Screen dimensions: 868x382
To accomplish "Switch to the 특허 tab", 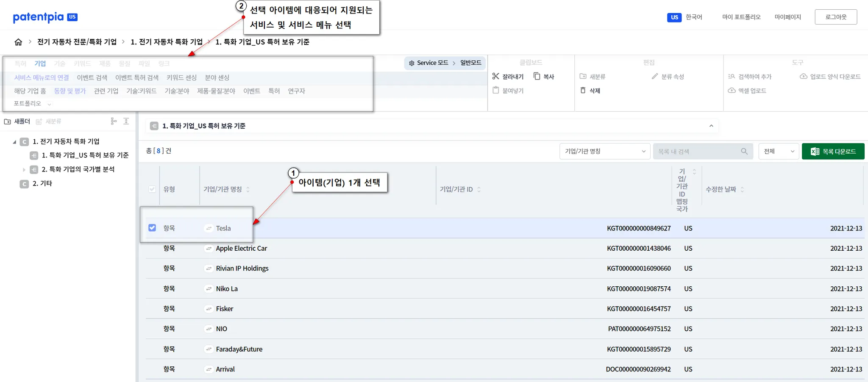I will pyautogui.click(x=20, y=64).
